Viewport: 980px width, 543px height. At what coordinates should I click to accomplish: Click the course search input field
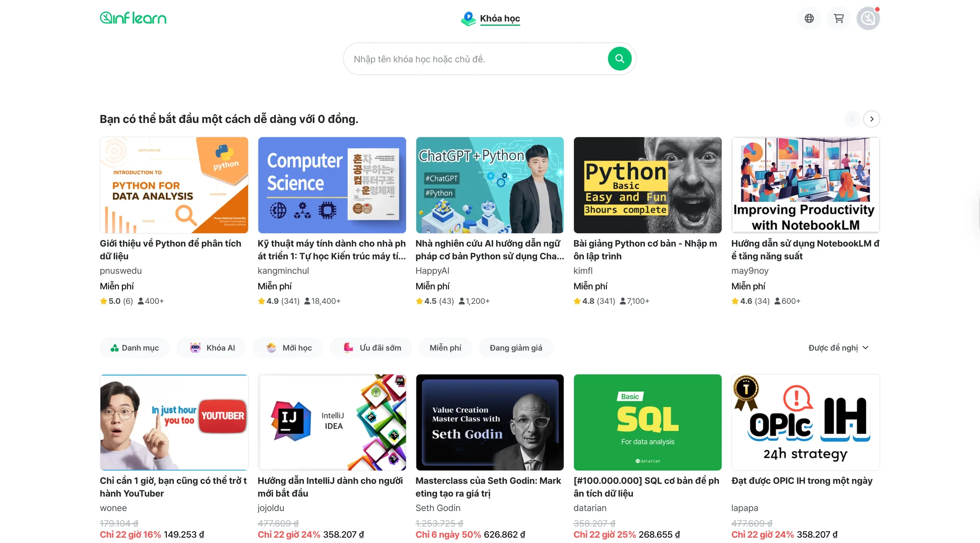(475, 59)
